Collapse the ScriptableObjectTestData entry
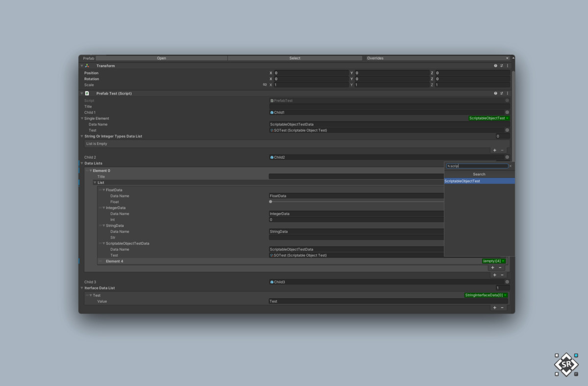Image resolution: width=588 pixels, height=386 pixels. click(x=104, y=243)
